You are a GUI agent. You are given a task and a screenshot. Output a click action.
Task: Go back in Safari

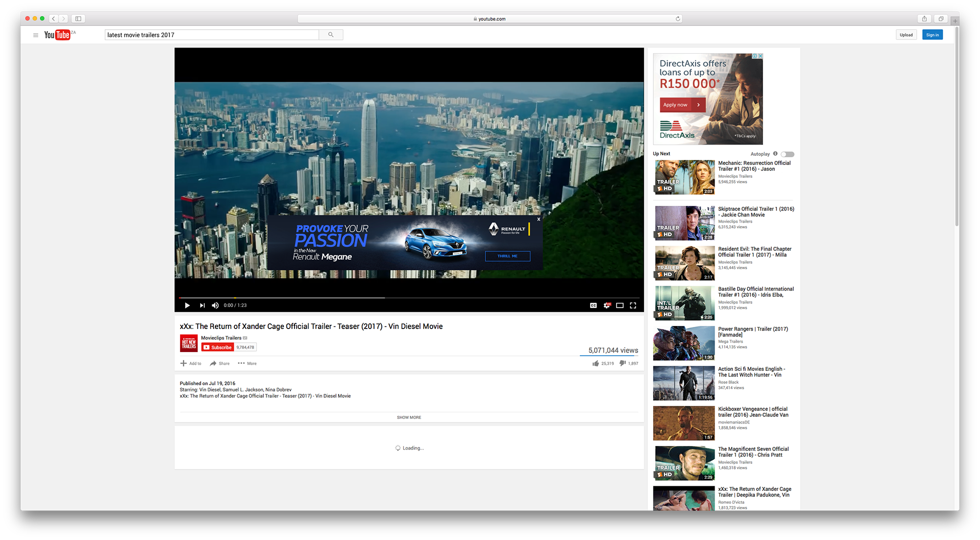pos(54,19)
